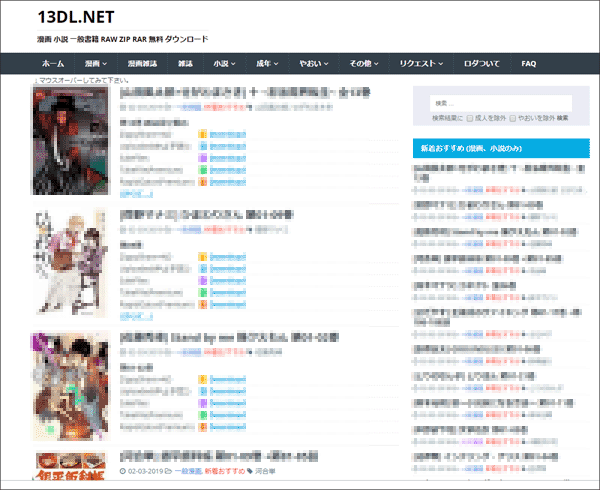Image resolution: width=600 pixels, height=490 pixels.
Task: Open the 一般漫画 category link
Action: tap(188, 471)
